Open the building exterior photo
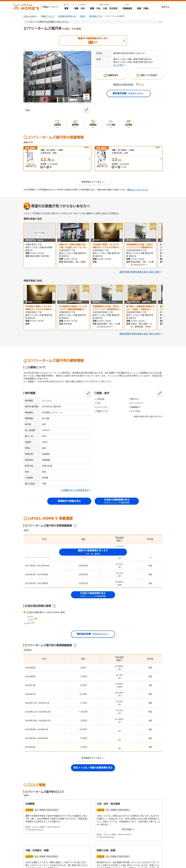The image size is (186, 868). point(57,77)
